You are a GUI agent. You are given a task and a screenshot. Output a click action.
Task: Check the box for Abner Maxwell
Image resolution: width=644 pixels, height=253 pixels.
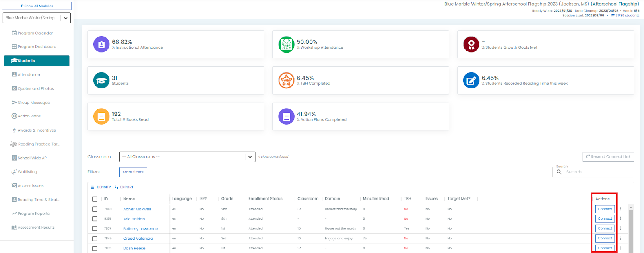click(x=95, y=209)
